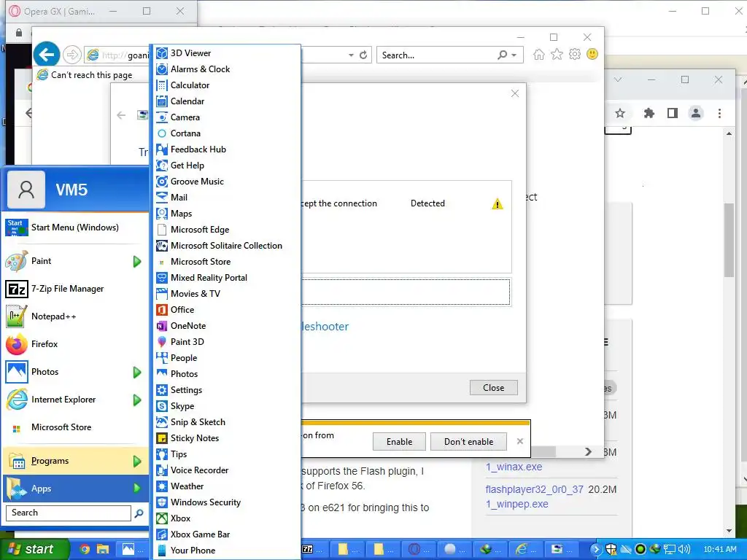Open Chrome three-dot menu
Image resolution: width=747 pixels, height=560 pixels.
(x=719, y=113)
